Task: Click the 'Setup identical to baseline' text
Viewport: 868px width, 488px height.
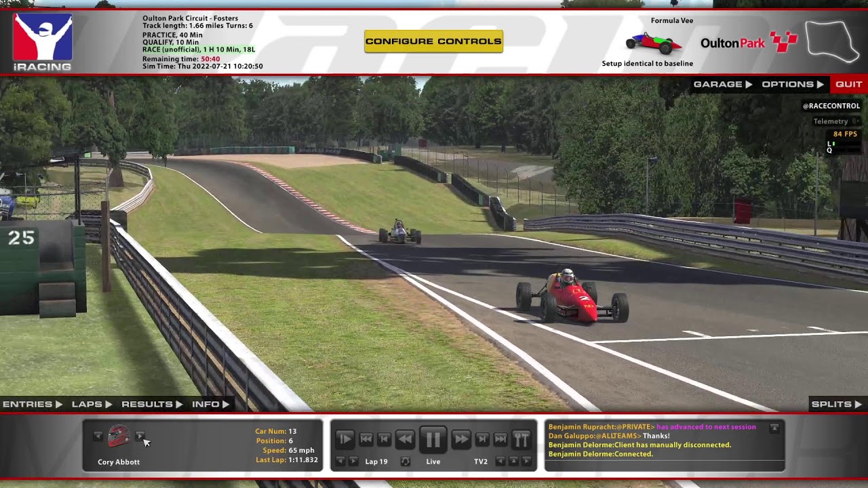Action: 648,64
